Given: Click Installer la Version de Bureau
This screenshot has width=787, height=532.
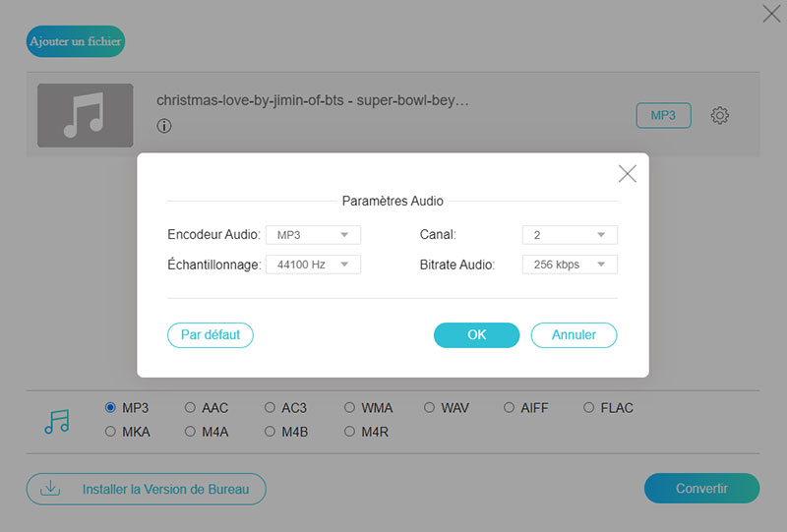Looking at the screenshot, I should [x=147, y=489].
